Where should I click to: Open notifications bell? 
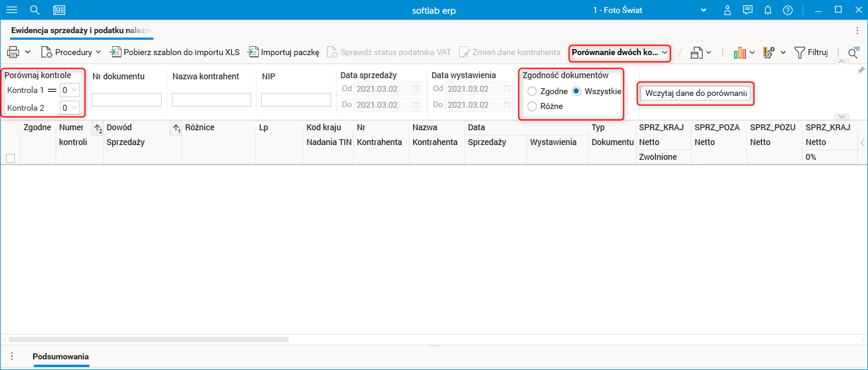tap(768, 10)
